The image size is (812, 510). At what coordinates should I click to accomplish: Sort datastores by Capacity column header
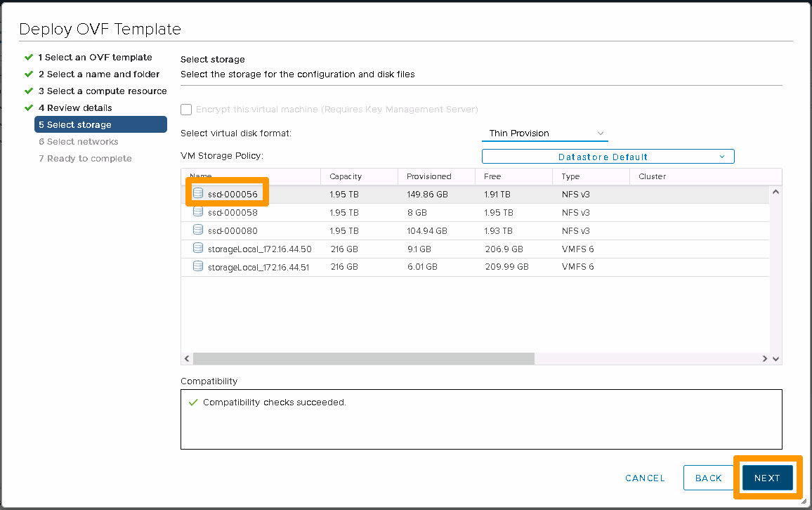click(346, 176)
